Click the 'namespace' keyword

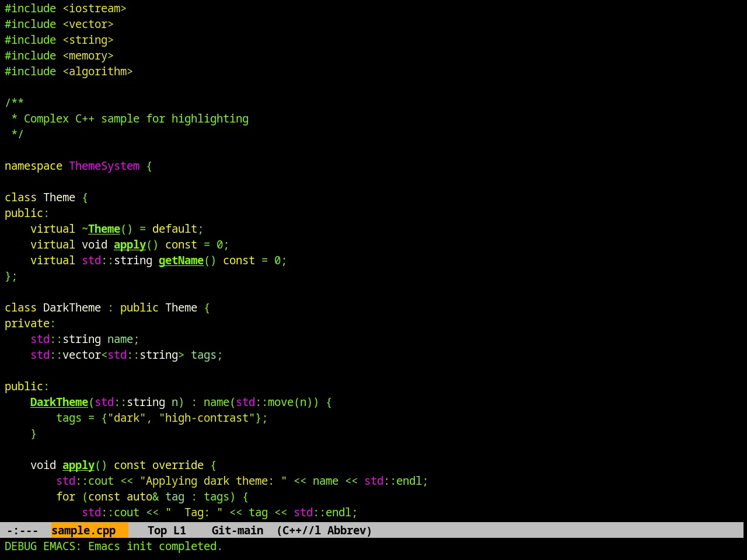[33, 166]
